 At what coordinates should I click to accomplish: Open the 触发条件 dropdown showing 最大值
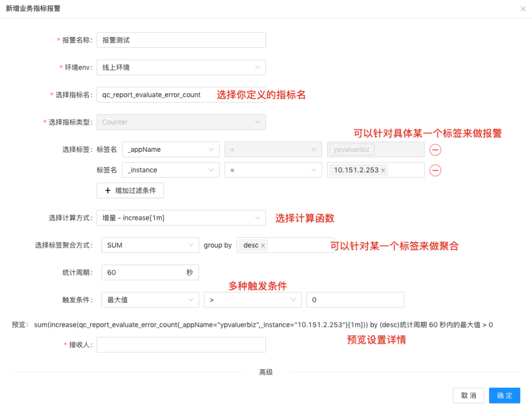coord(150,300)
